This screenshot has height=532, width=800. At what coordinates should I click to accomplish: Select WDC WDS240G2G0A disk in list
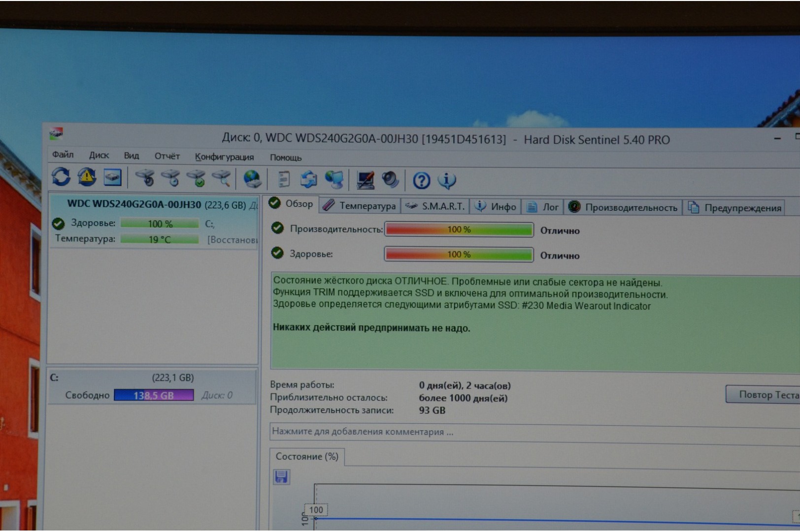(134, 204)
